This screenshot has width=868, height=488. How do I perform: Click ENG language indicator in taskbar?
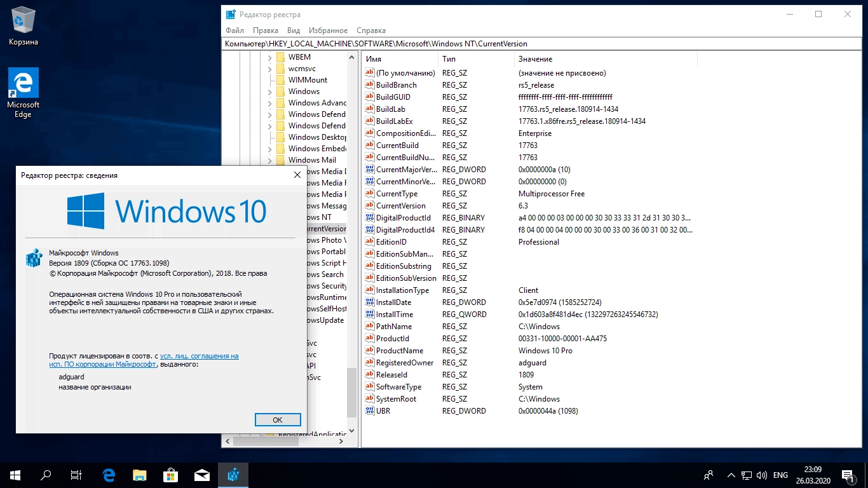point(780,475)
